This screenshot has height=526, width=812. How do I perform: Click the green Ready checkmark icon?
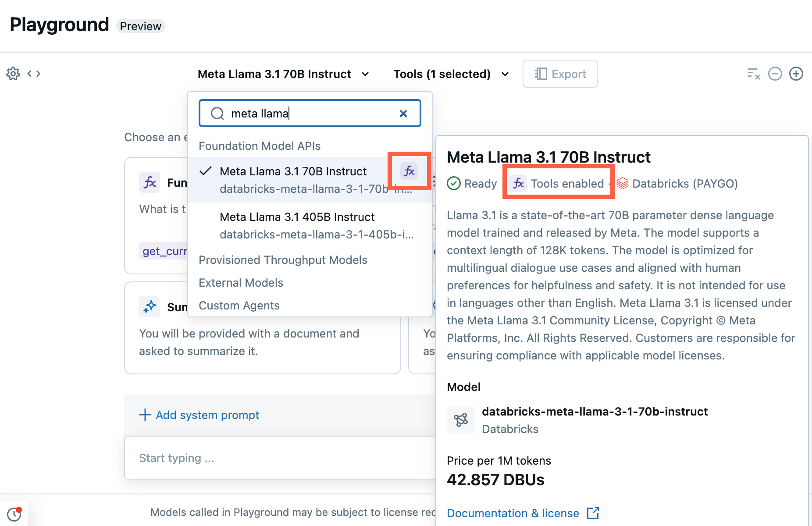pyautogui.click(x=454, y=183)
